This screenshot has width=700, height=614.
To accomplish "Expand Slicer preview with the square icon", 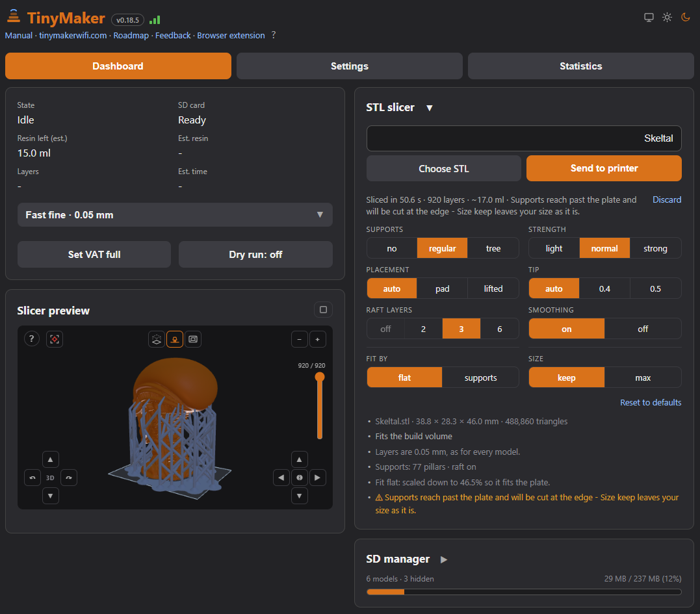I will pos(323,309).
